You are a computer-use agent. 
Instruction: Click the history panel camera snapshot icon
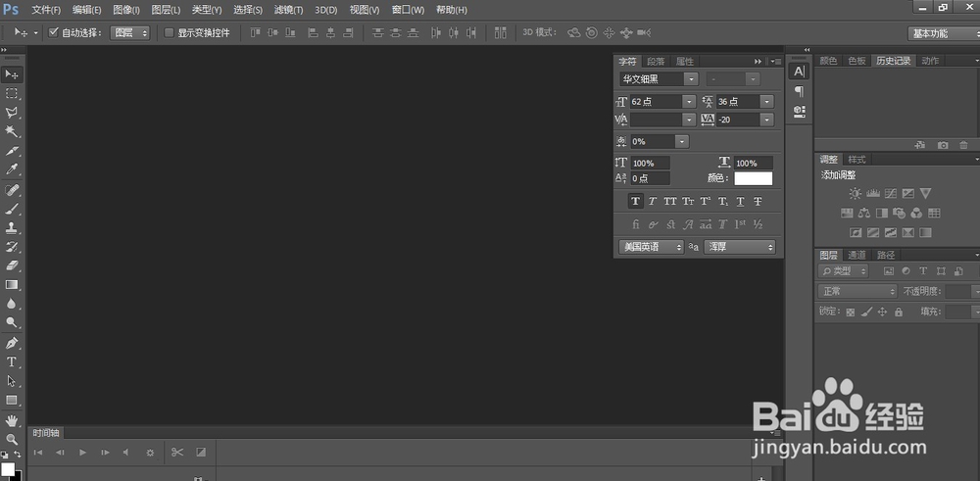tap(943, 145)
